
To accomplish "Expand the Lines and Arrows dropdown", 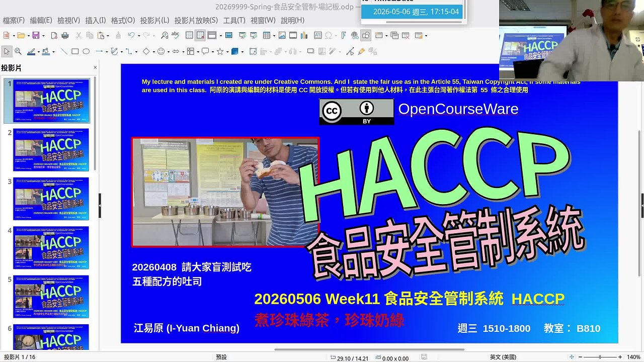I will coord(107,51).
